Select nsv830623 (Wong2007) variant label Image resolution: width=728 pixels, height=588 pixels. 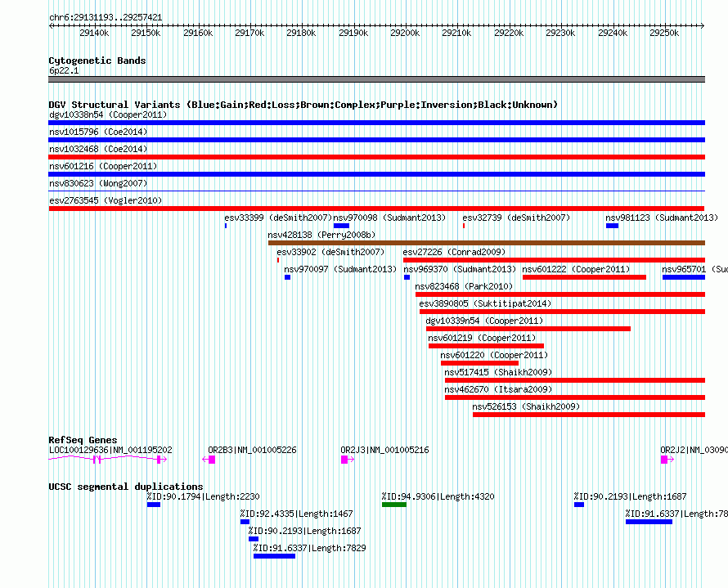[98, 183]
